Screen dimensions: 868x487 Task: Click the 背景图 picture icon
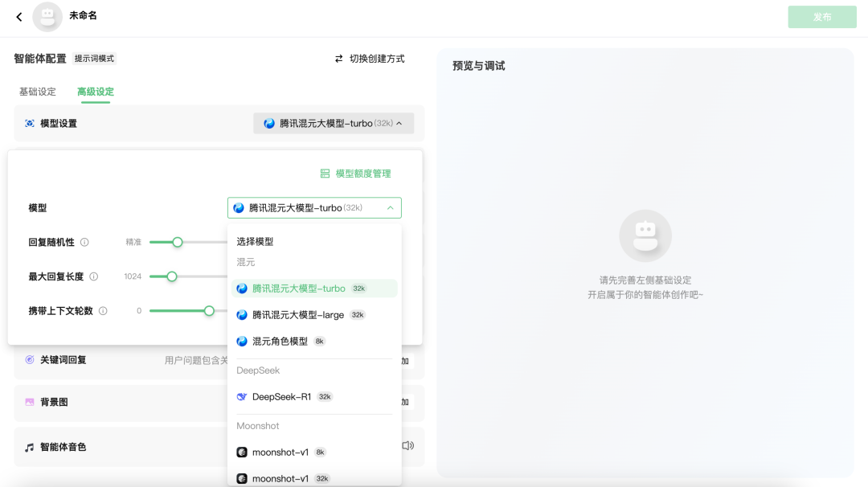pyautogui.click(x=30, y=402)
